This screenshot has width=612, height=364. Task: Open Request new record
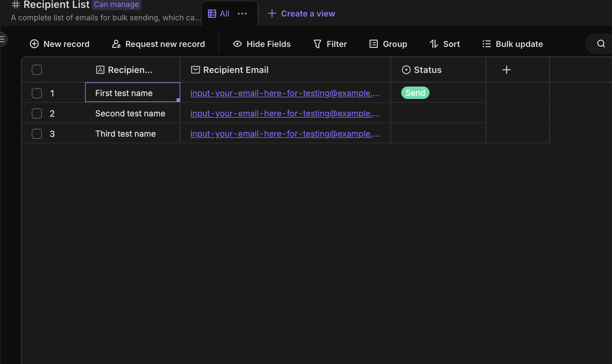pyautogui.click(x=158, y=44)
